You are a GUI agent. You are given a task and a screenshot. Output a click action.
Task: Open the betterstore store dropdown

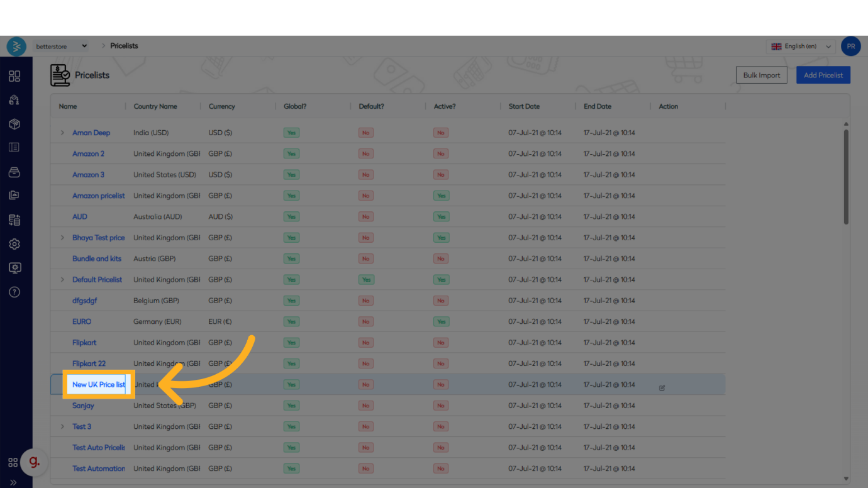pyautogui.click(x=61, y=46)
